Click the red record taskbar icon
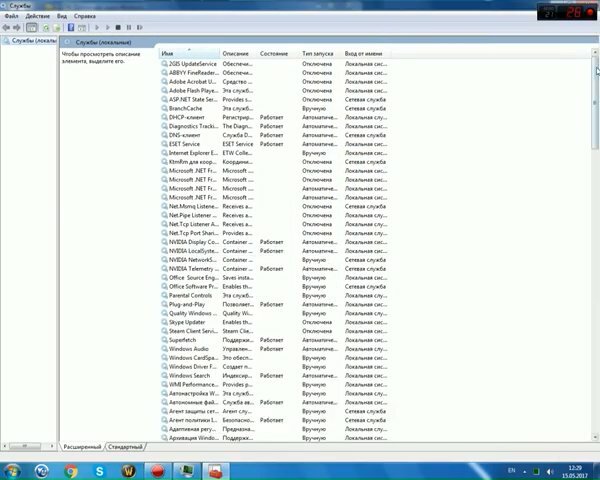The width and height of the screenshot is (600, 480). pyautogui.click(x=158, y=471)
